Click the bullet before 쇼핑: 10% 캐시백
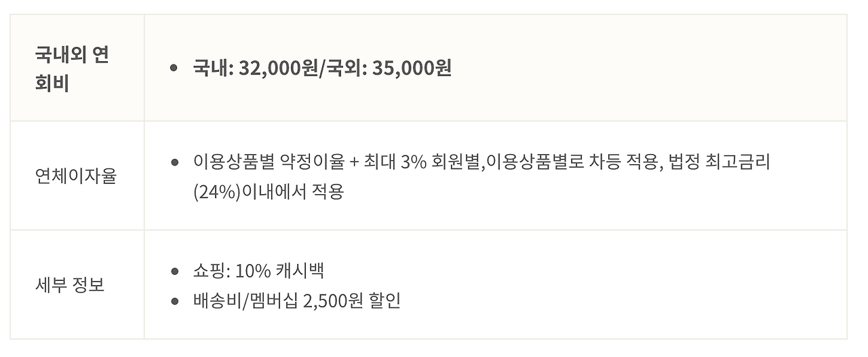Viewport: 868px width, 357px height. tap(174, 271)
